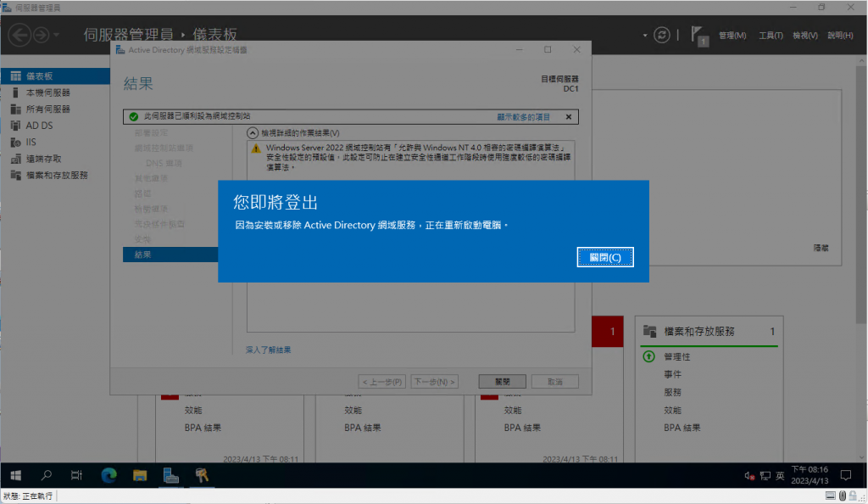The height and width of the screenshot is (504, 868).
Task: Expand the dropdown arrow beside refresh icon
Action: pyautogui.click(x=645, y=36)
